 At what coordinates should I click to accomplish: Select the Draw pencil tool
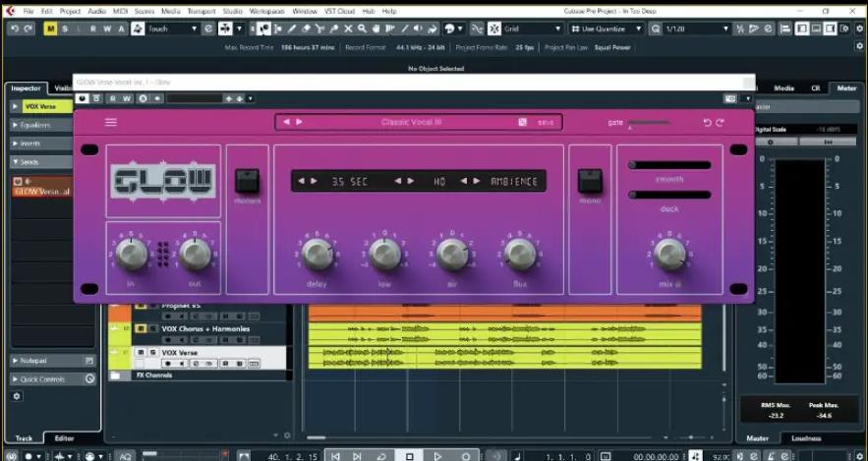(292, 29)
